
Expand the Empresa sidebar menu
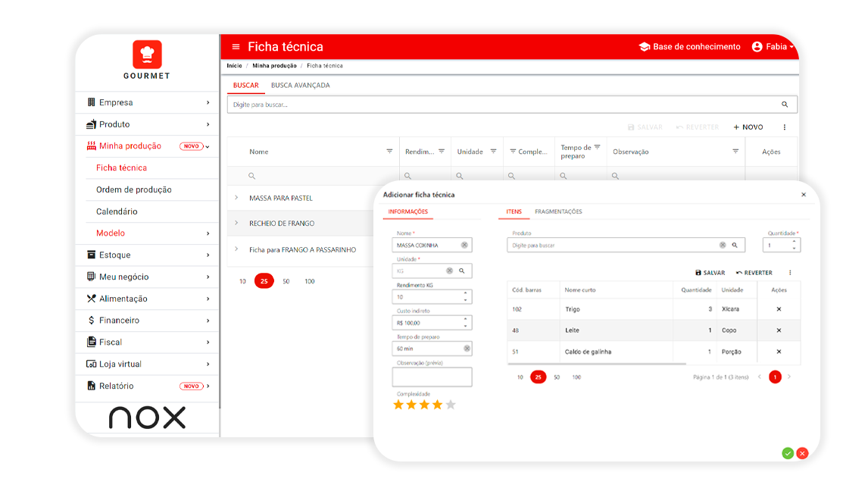pyautogui.click(x=147, y=102)
